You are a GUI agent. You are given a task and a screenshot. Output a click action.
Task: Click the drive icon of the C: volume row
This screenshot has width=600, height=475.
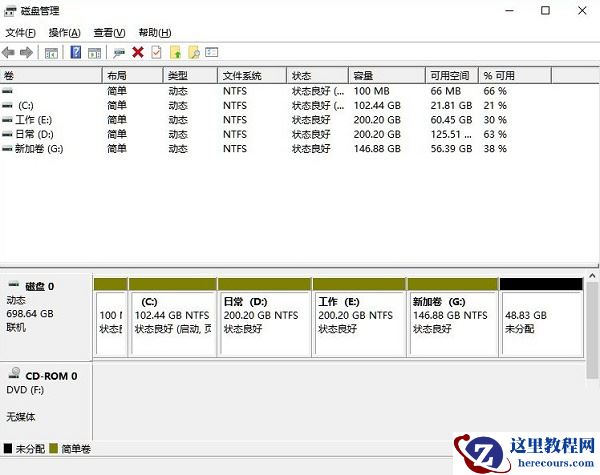[x=7, y=106]
